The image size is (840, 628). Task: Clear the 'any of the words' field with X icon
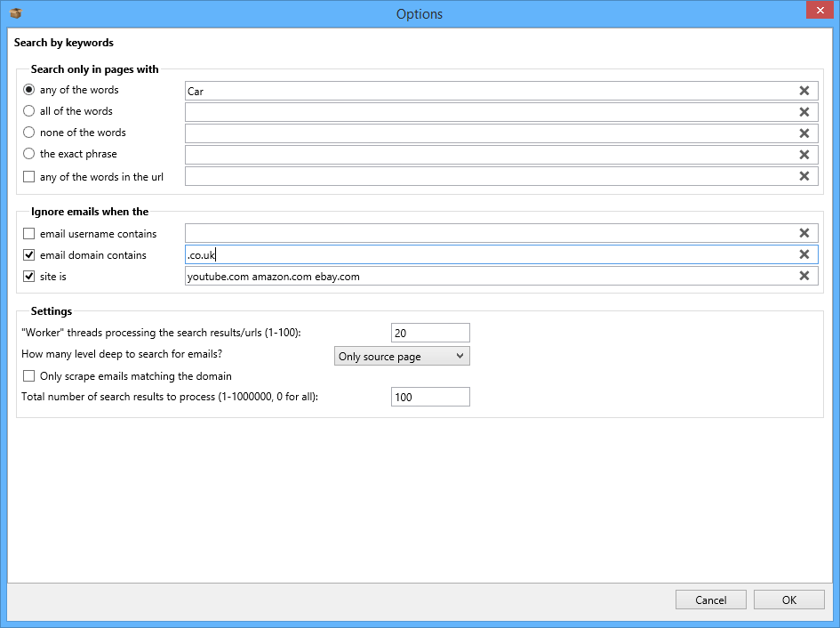[804, 91]
